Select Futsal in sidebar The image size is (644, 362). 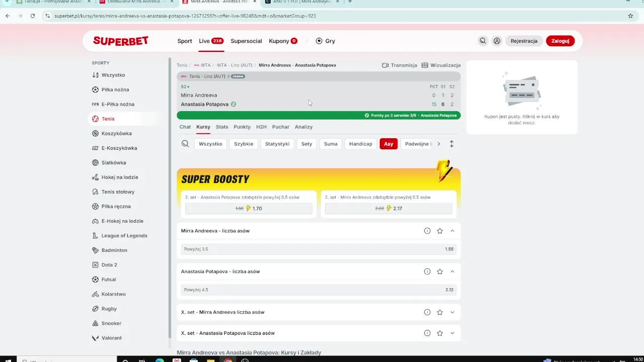click(x=104, y=279)
